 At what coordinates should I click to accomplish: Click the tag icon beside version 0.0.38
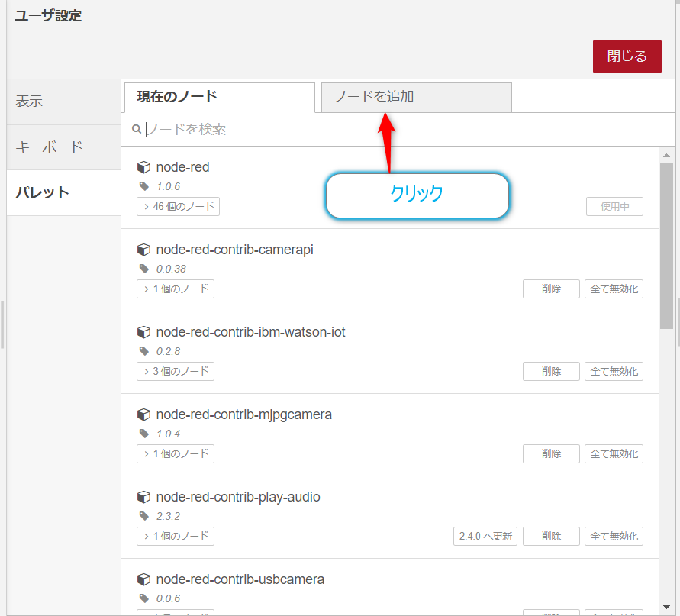pos(144,269)
